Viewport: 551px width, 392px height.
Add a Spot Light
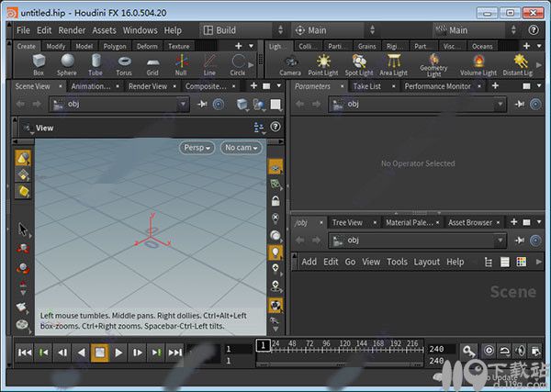click(359, 66)
